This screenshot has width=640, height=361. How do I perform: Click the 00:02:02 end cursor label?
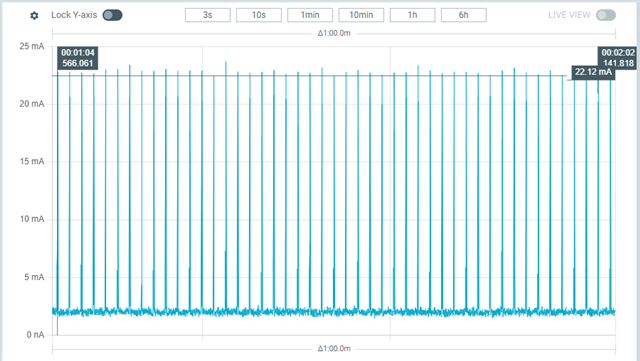pyautogui.click(x=618, y=58)
